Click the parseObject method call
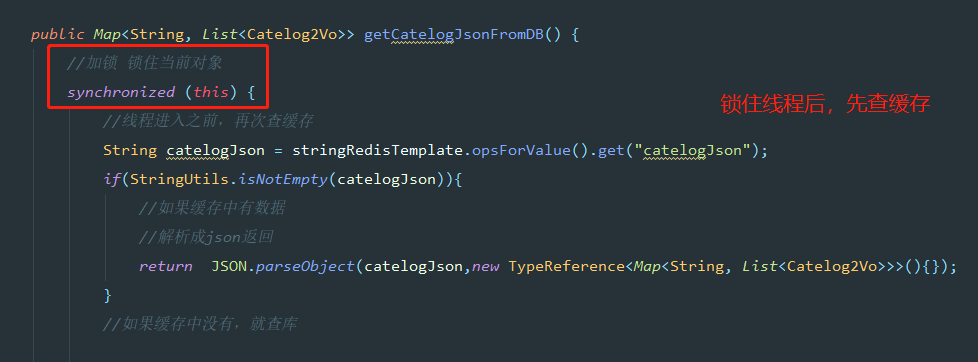Image resolution: width=978 pixels, height=362 pixels. pyautogui.click(x=305, y=267)
